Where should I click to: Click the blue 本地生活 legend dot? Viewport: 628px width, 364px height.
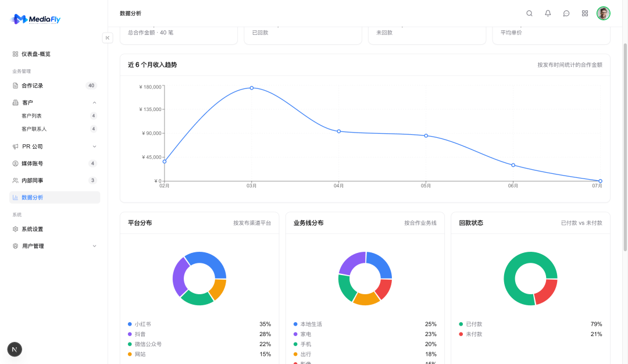[x=295, y=324]
